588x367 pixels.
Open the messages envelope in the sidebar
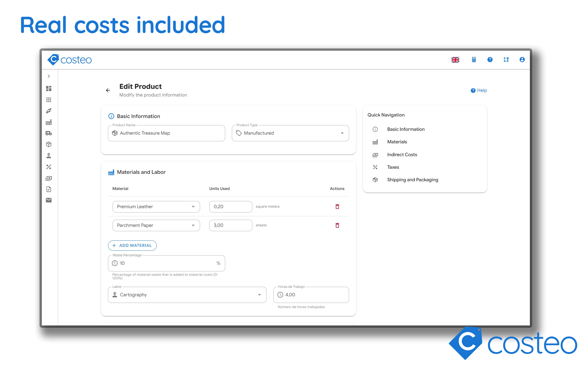click(x=49, y=200)
